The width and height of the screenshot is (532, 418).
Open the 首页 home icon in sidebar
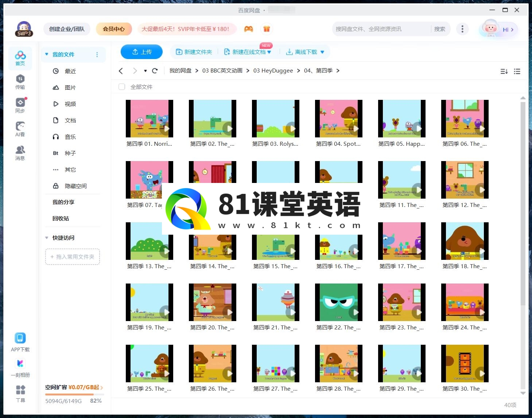point(20,58)
